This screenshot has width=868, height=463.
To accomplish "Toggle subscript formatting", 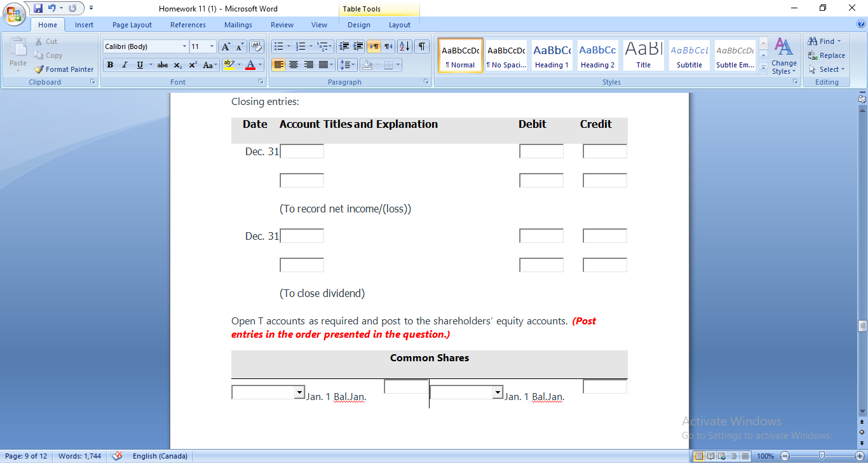I will coord(177,65).
